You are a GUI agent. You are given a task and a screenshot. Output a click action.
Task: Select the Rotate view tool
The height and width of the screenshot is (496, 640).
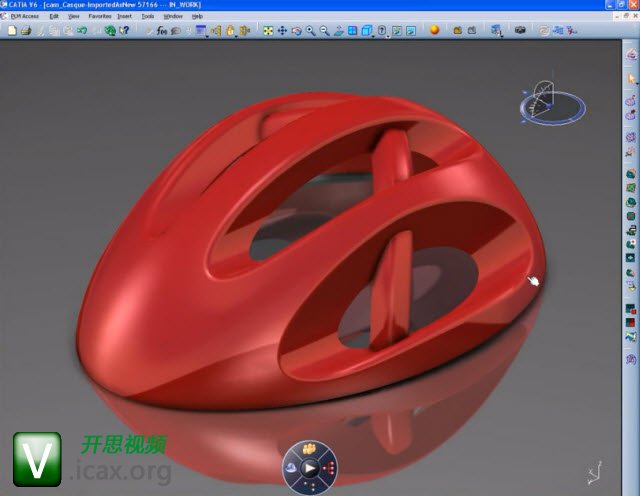point(296,31)
